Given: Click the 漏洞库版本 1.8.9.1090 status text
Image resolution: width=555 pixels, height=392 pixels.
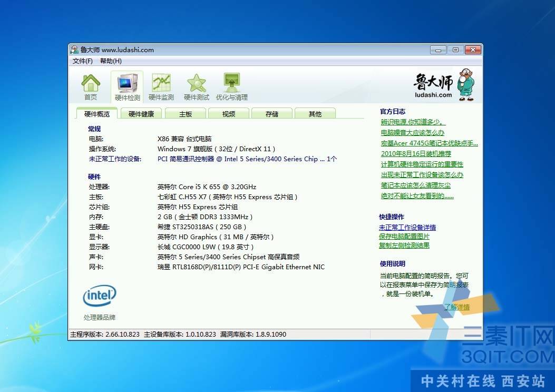Looking at the screenshot, I should click(253, 335).
